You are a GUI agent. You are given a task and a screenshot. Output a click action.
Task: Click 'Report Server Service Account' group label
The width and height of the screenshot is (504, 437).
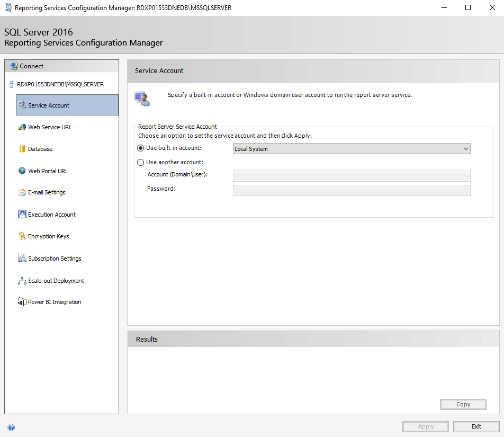tap(177, 127)
